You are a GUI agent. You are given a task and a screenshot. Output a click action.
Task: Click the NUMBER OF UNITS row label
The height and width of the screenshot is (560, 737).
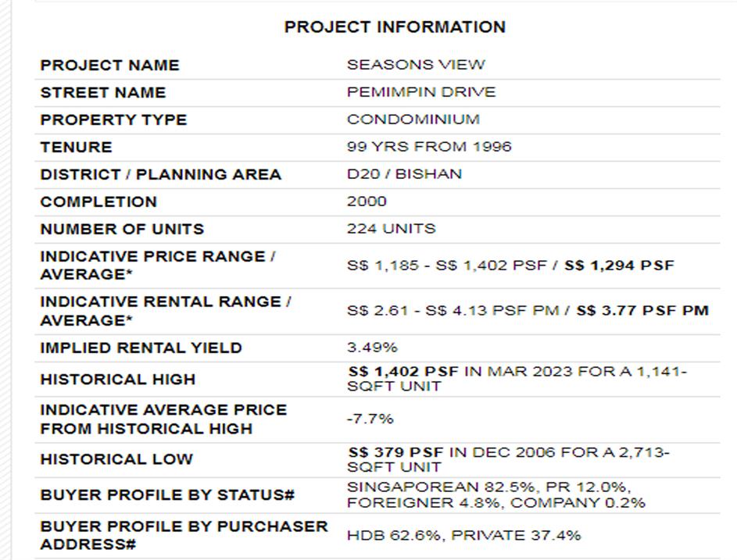point(122,229)
